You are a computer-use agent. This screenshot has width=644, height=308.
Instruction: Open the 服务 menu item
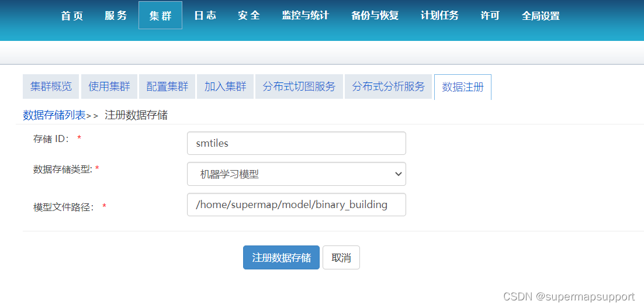(x=116, y=16)
